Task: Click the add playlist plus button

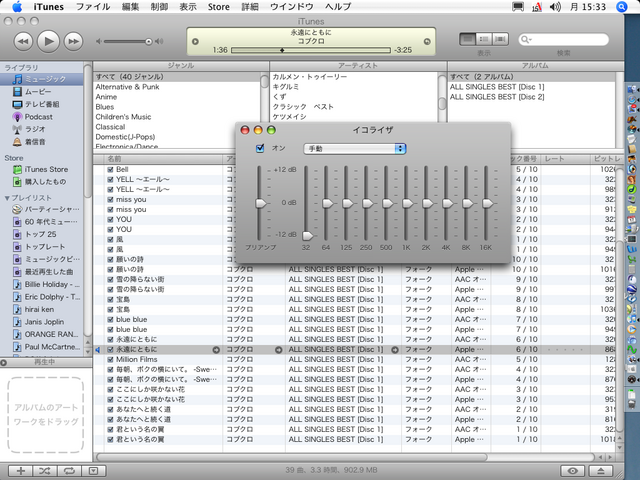Action: (x=20, y=471)
